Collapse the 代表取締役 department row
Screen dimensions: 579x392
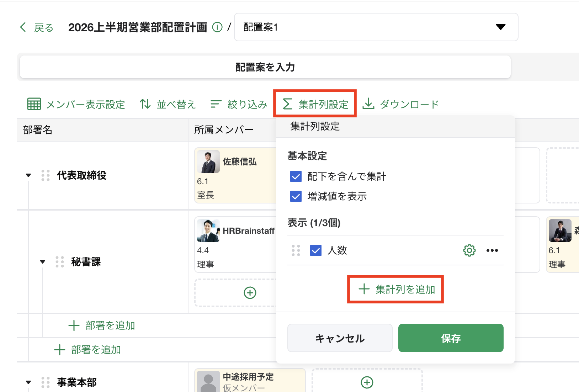(x=28, y=175)
